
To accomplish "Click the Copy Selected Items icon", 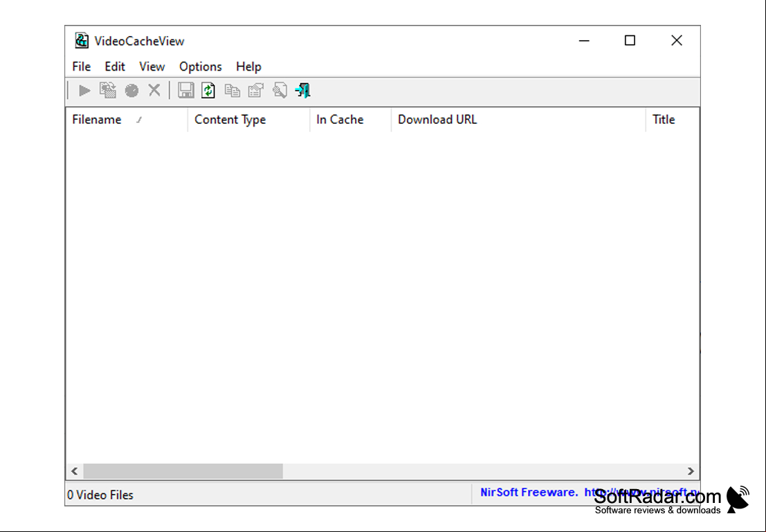I will coord(232,91).
